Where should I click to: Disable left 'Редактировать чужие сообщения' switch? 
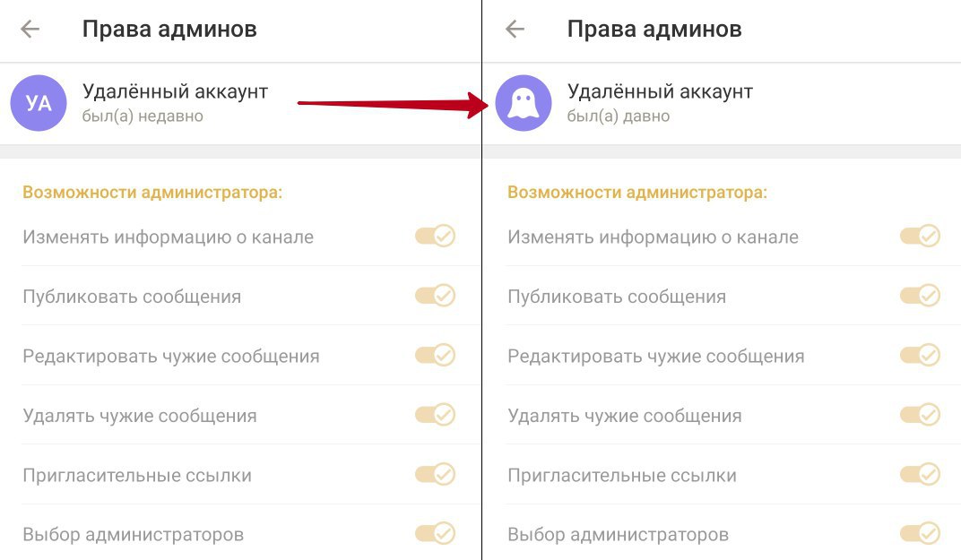435,356
